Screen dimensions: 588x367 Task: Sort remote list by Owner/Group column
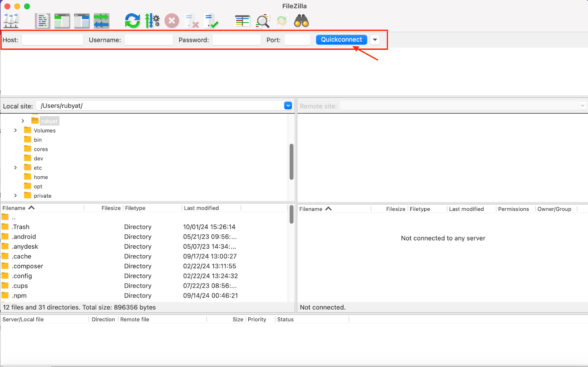(x=556, y=209)
